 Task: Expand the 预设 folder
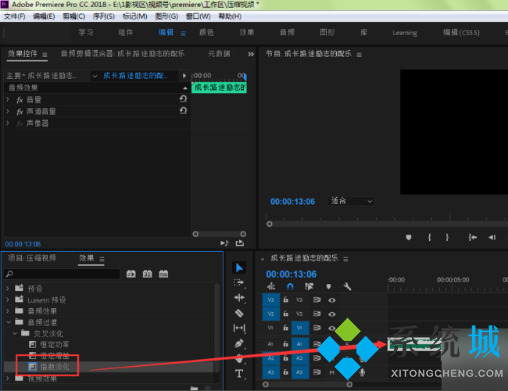pos(8,288)
